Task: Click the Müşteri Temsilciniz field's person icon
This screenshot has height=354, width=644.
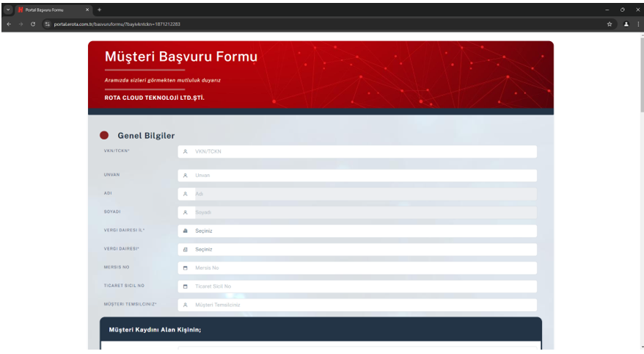Action: (x=186, y=305)
